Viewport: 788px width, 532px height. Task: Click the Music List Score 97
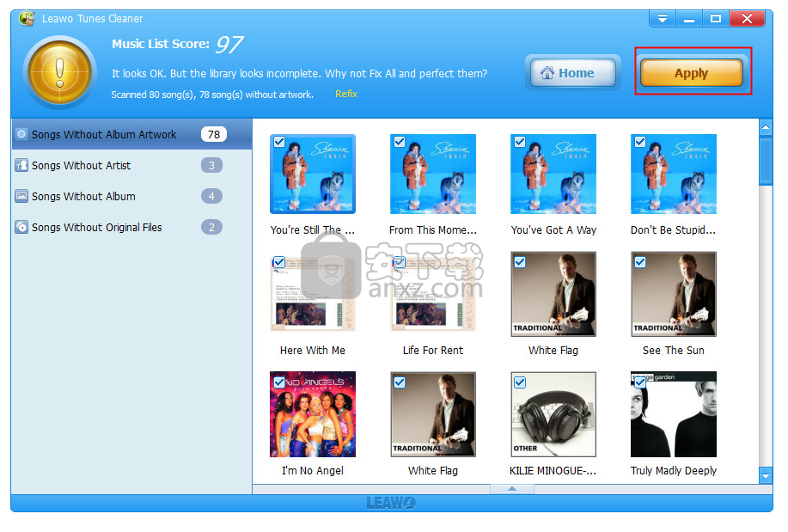(x=229, y=44)
